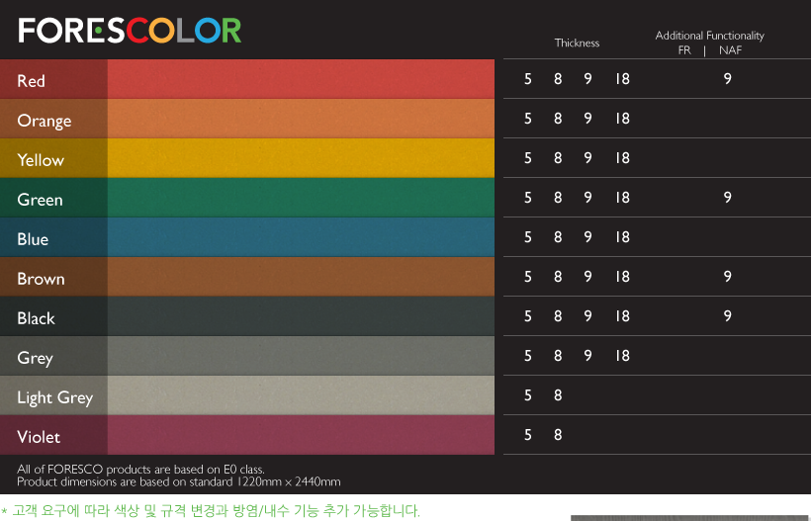Pick the Blue color swatch band

[x=301, y=237]
